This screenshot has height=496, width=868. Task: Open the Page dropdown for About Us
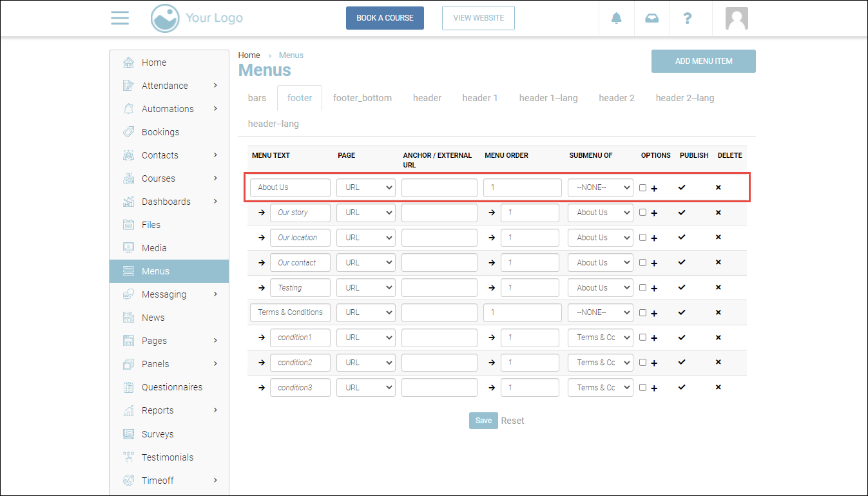coord(365,187)
